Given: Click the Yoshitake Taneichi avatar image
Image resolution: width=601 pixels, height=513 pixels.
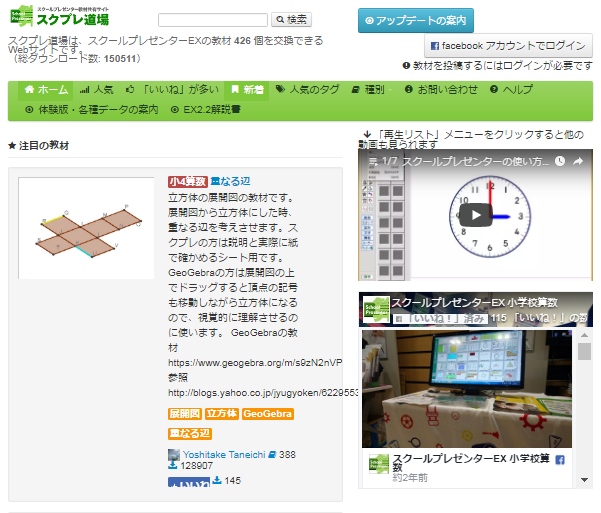Looking at the screenshot, I should (x=174, y=455).
